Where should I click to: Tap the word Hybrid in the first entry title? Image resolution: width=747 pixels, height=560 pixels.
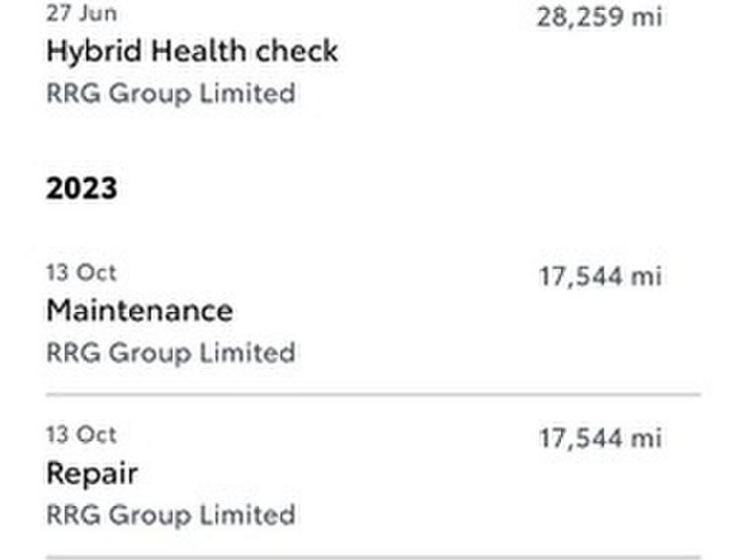[85, 51]
